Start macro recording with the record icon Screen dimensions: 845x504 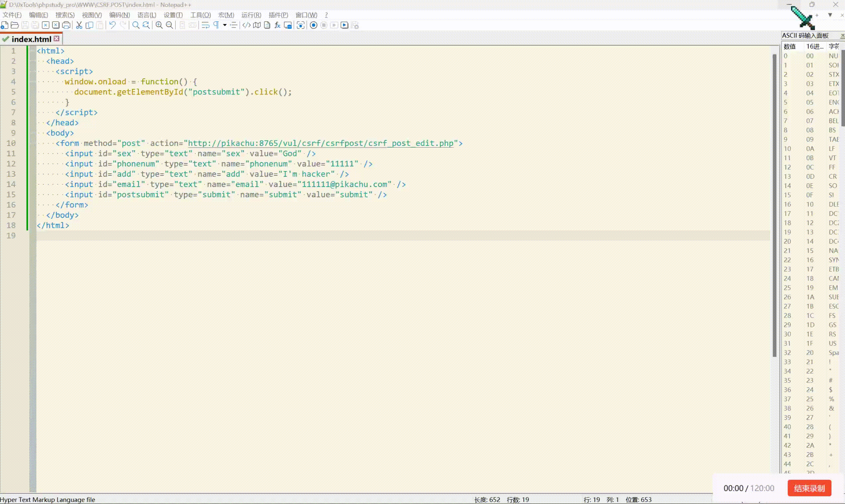pos(313,25)
